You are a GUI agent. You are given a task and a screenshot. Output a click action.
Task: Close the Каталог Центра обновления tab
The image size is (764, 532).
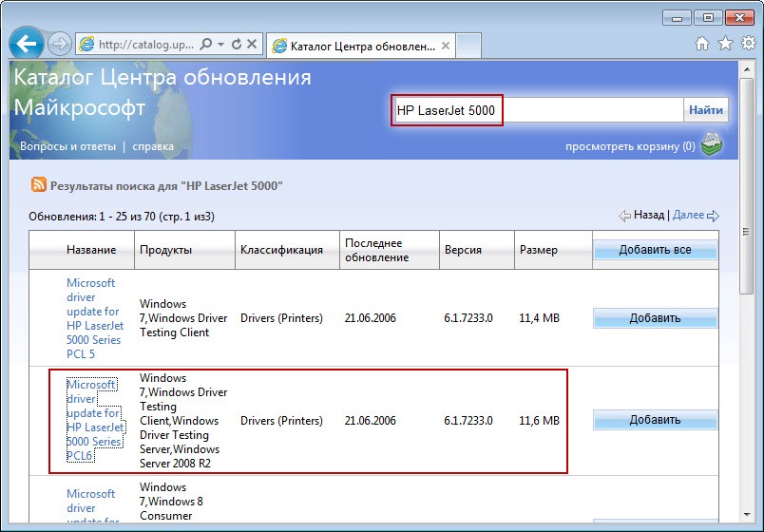click(446, 46)
